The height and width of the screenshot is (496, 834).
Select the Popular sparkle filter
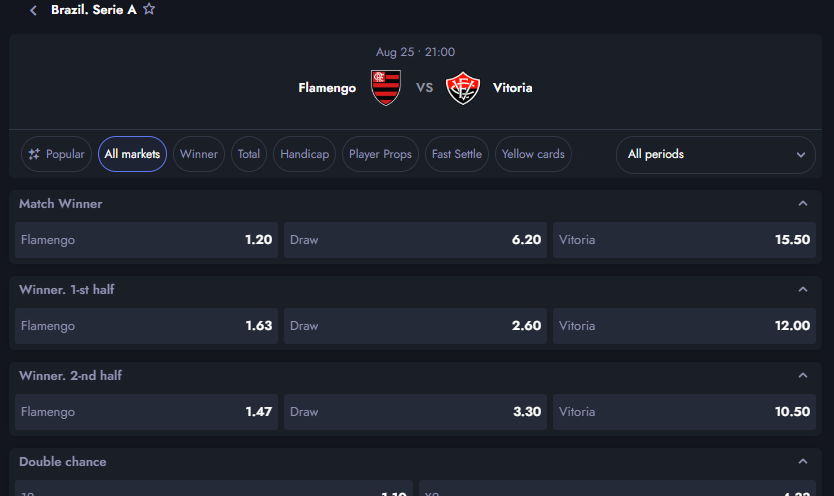56,154
